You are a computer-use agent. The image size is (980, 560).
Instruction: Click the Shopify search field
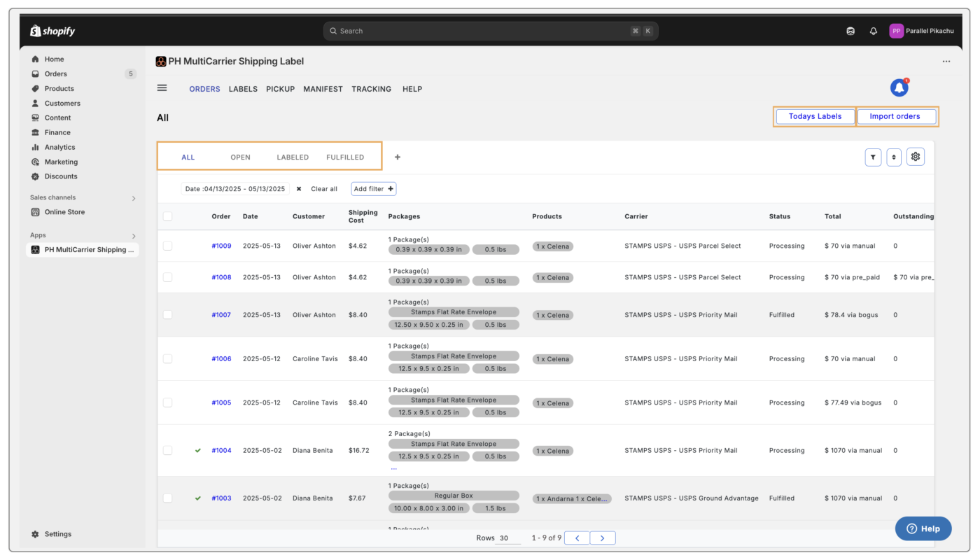coord(491,31)
